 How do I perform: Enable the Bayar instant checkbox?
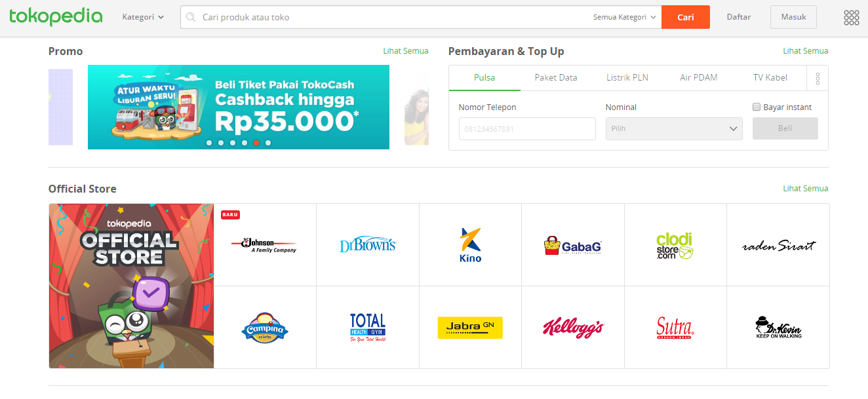point(757,107)
